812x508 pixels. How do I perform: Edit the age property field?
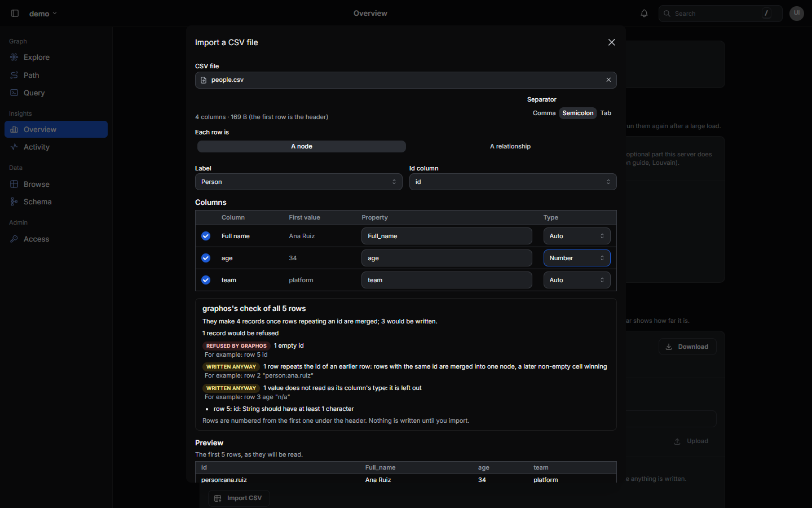click(x=447, y=258)
